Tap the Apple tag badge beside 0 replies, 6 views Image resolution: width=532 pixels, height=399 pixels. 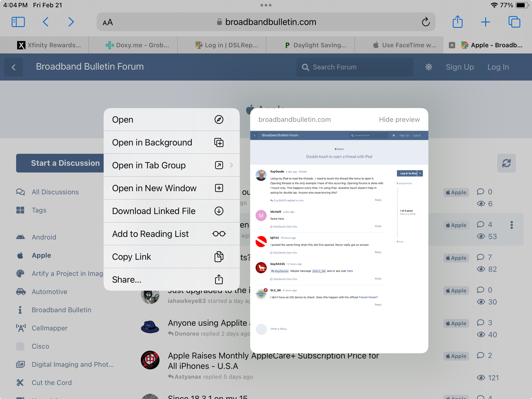pos(456,192)
